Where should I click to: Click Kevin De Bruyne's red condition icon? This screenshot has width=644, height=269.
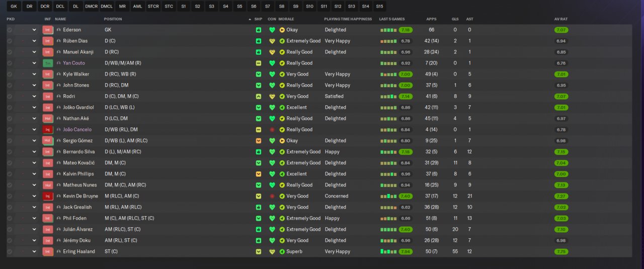(x=272, y=196)
